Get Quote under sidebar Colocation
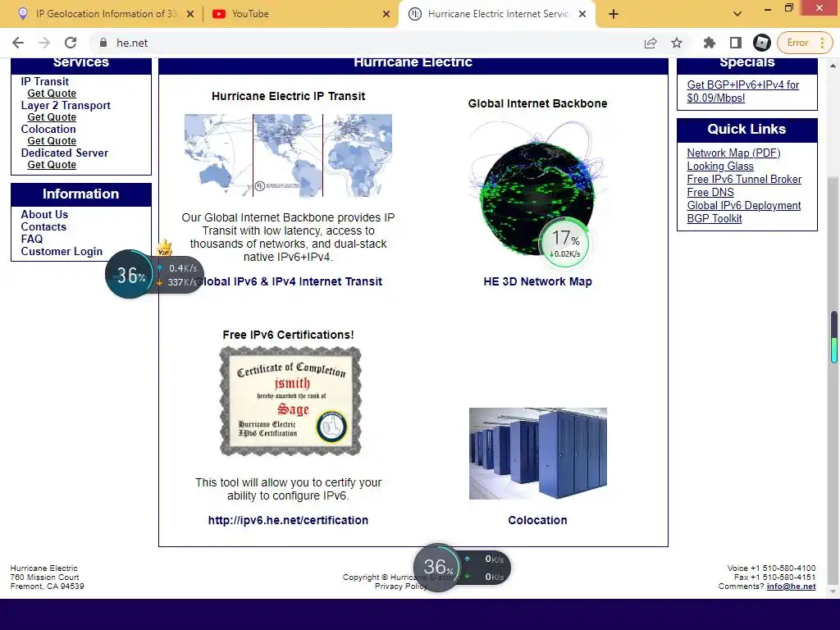The width and height of the screenshot is (840, 630). tap(52, 141)
